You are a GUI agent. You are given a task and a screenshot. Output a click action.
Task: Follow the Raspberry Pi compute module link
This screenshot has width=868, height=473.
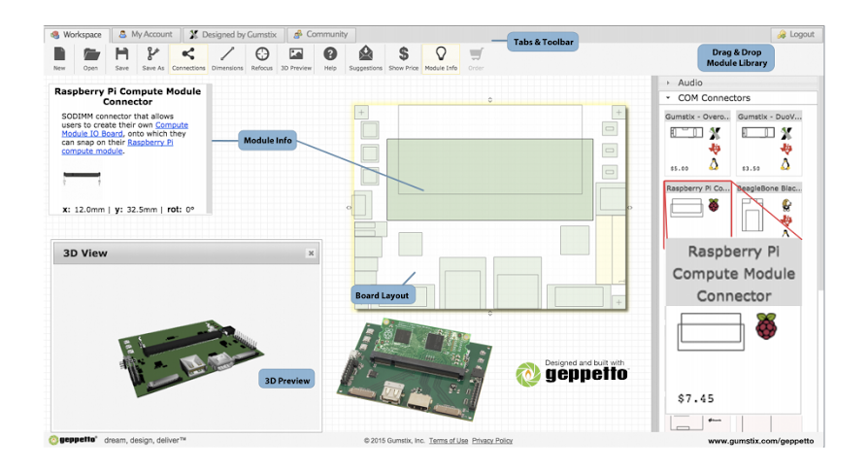(117, 147)
